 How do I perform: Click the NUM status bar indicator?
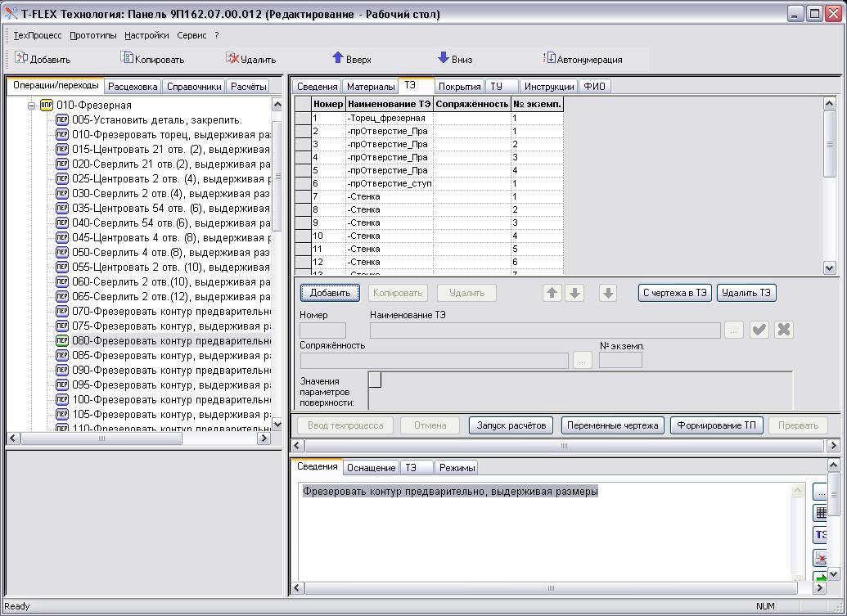click(x=765, y=606)
